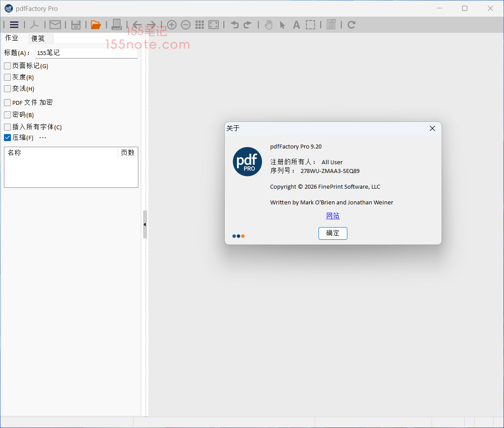The width and height of the screenshot is (504, 428).
Task: Click the printer icon in toolbar
Action: [x=117, y=24]
